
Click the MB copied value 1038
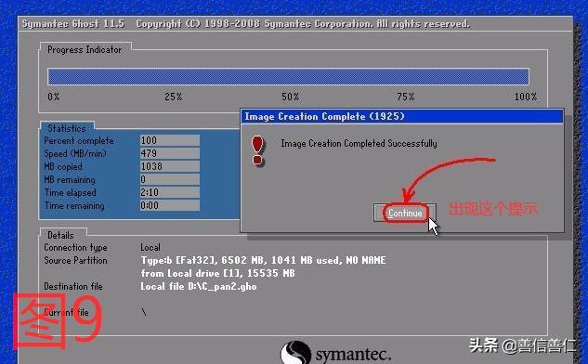coord(170,166)
